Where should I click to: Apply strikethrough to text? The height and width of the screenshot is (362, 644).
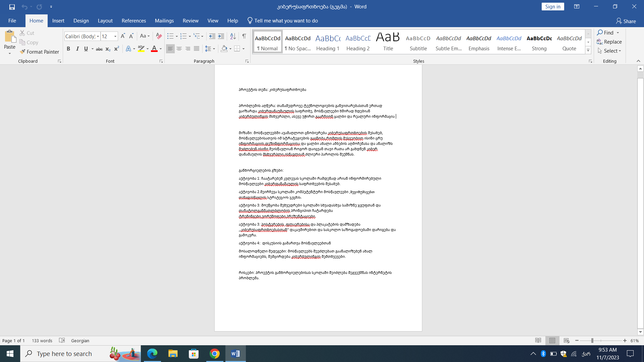[x=99, y=49]
